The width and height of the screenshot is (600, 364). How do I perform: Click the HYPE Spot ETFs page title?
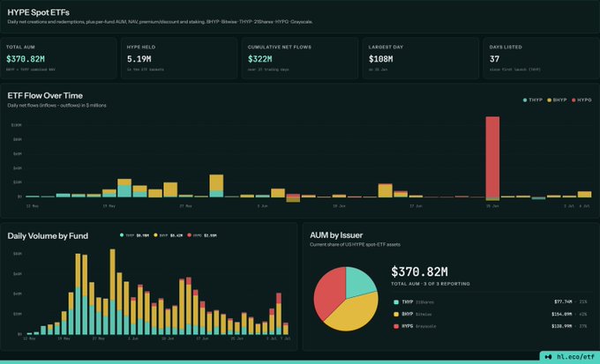[x=38, y=12]
